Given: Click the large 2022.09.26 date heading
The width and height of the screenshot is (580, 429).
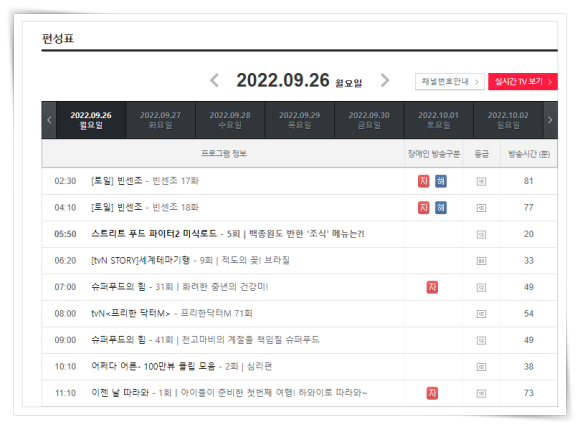Looking at the screenshot, I should click(x=283, y=80).
